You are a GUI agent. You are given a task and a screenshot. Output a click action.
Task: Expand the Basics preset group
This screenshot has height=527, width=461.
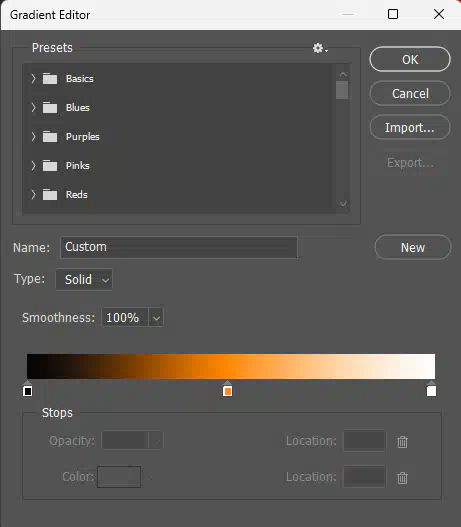[x=33, y=79]
